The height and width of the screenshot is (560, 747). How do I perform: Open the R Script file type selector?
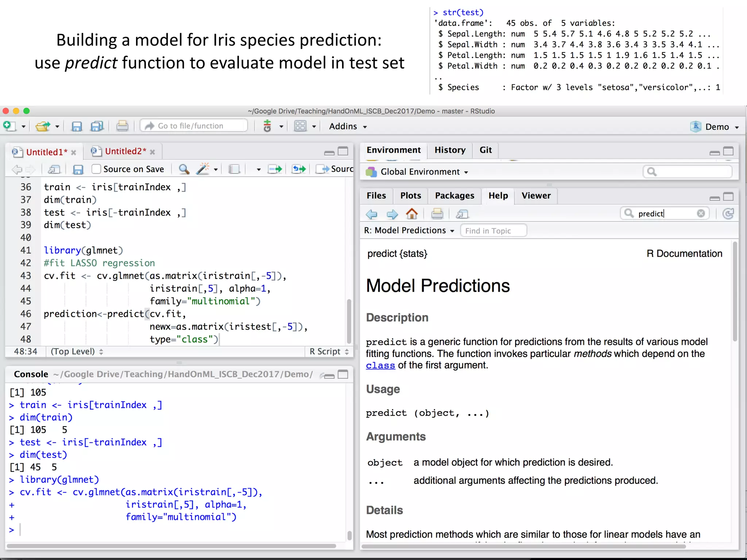329,351
